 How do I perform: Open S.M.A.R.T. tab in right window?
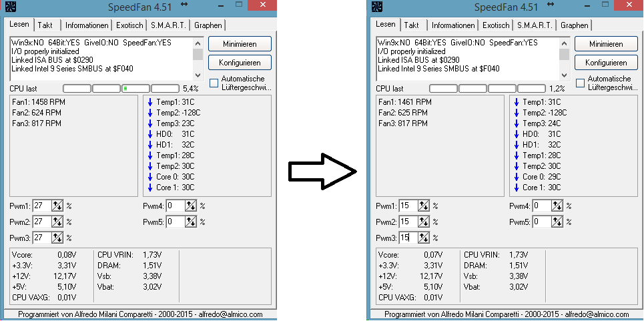(x=535, y=25)
